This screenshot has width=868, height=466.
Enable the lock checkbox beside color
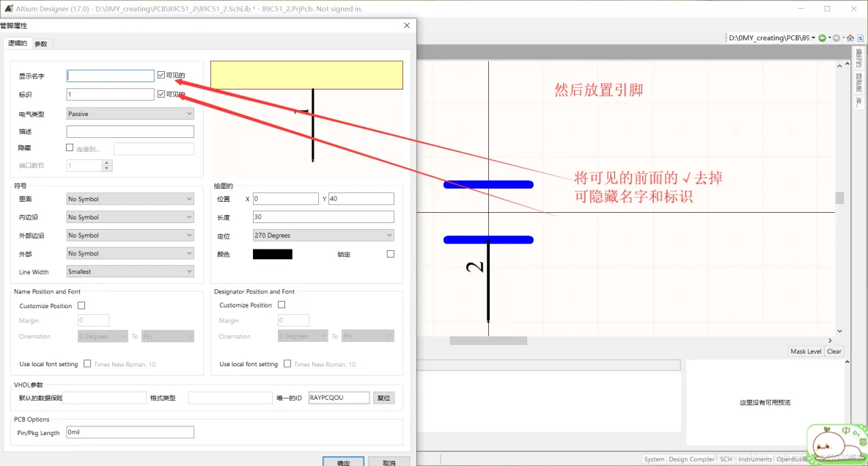tap(391, 254)
